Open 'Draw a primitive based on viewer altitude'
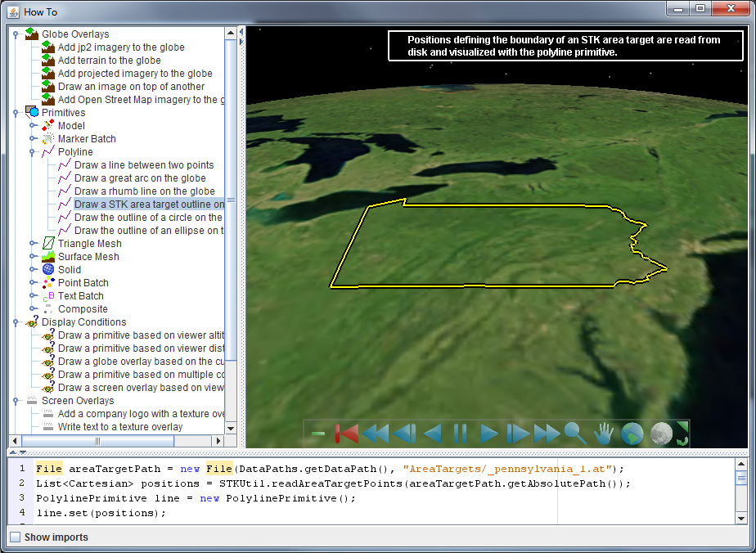 click(141, 335)
